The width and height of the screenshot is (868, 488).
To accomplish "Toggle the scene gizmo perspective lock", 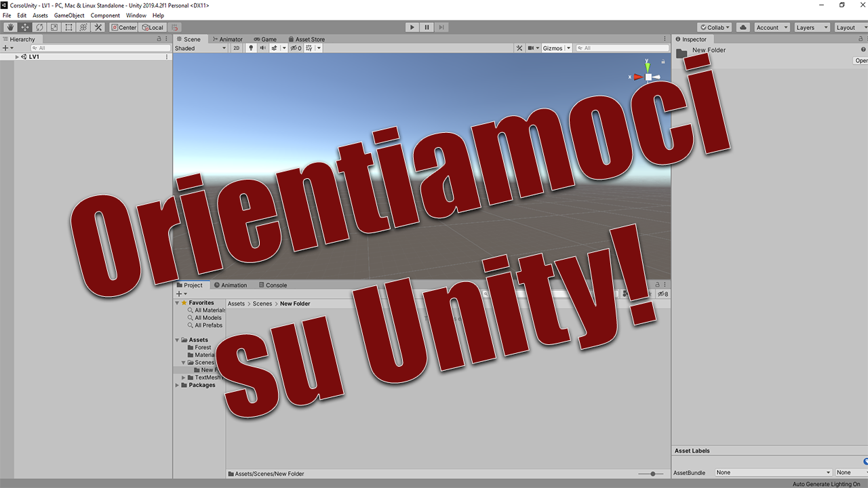I will [x=663, y=62].
